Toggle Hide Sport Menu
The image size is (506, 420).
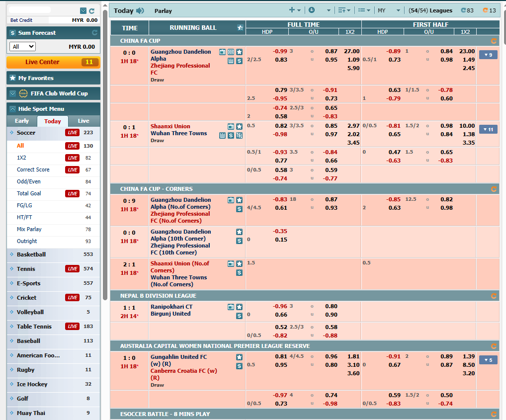click(53, 109)
